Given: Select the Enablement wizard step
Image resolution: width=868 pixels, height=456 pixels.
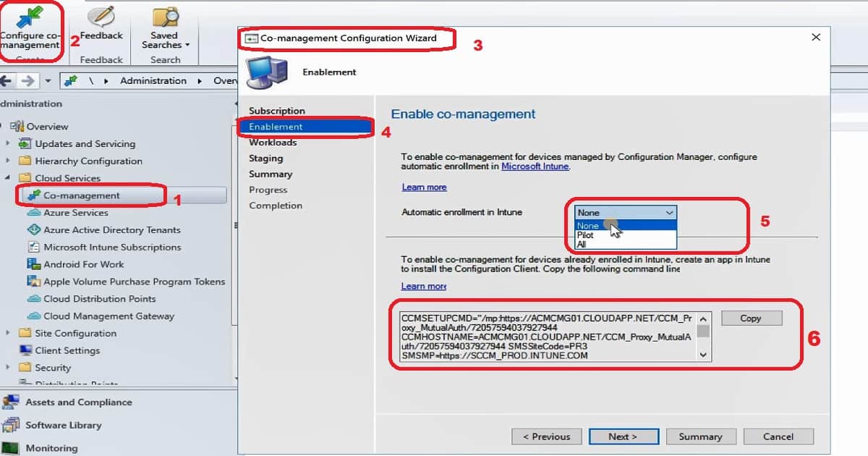Looking at the screenshot, I should tap(305, 127).
